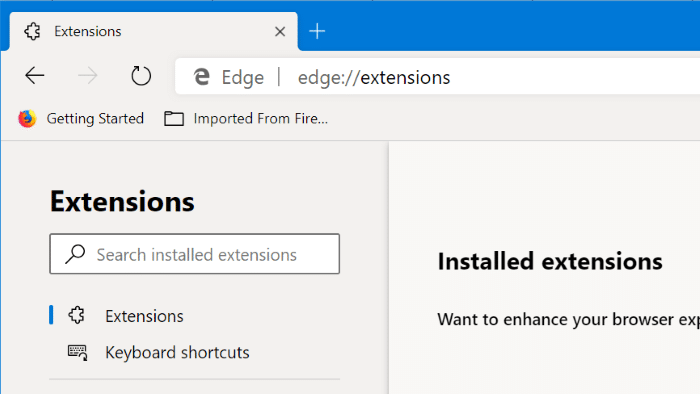Reload the page with refresh icon
The image size is (700, 394).
tap(141, 75)
